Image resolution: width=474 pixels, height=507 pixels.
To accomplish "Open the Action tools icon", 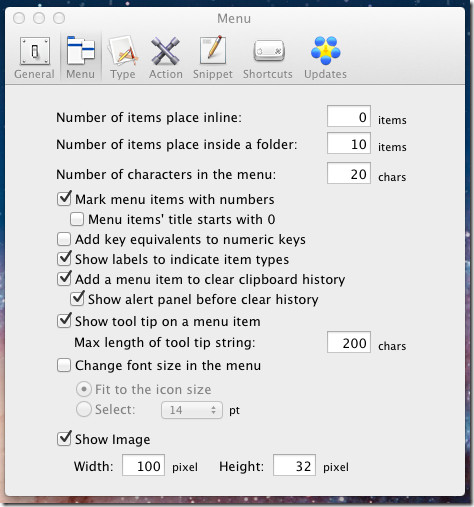I will pyautogui.click(x=165, y=51).
